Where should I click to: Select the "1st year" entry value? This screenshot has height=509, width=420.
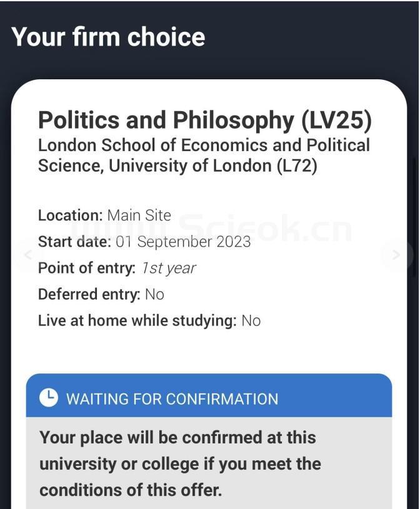pyautogui.click(x=167, y=268)
